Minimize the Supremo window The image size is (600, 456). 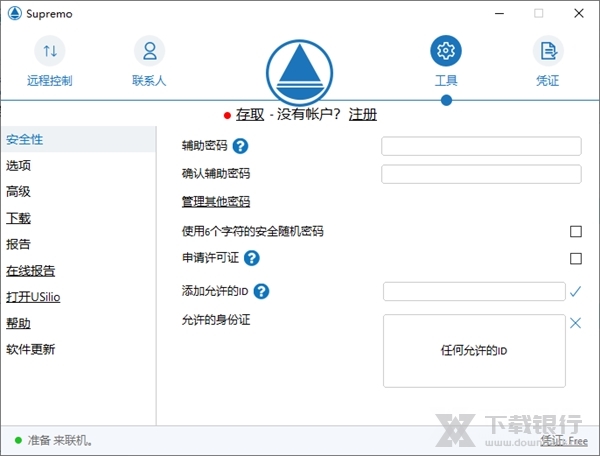click(x=499, y=13)
